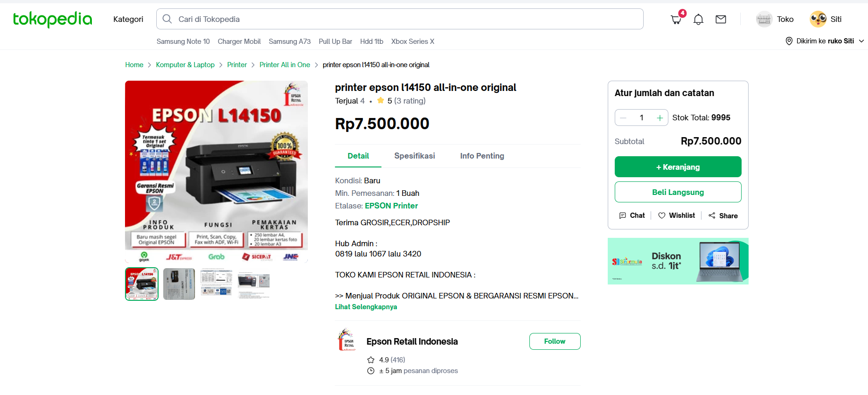Click the Beli Langsung button
The height and width of the screenshot is (395, 868).
click(678, 192)
